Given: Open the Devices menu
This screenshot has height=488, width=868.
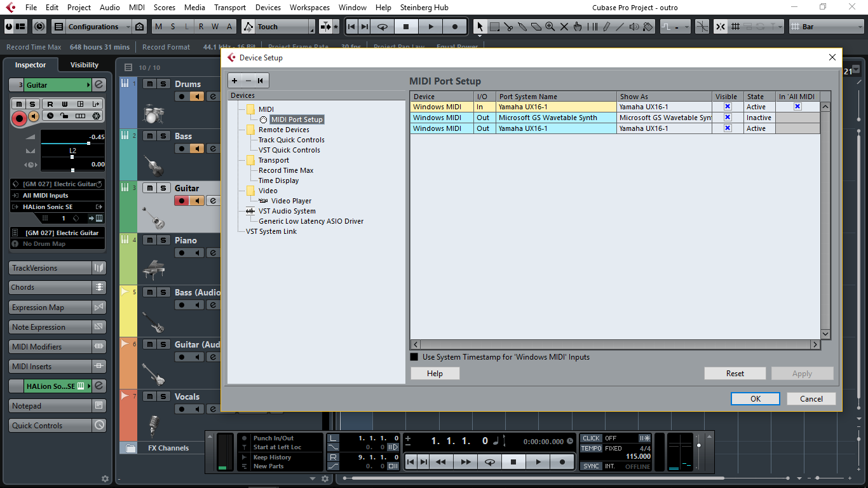Looking at the screenshot, I should point(268,8).
